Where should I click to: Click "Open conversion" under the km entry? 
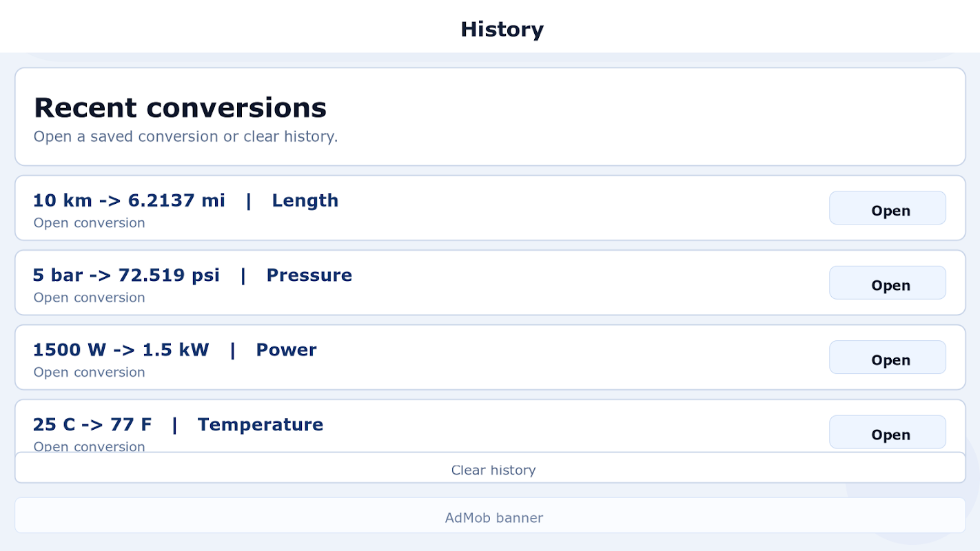pyautogui.click(x=90, y=223)
